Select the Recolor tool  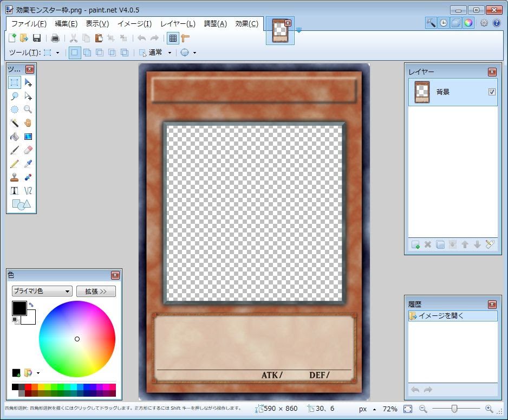point(28,178)
